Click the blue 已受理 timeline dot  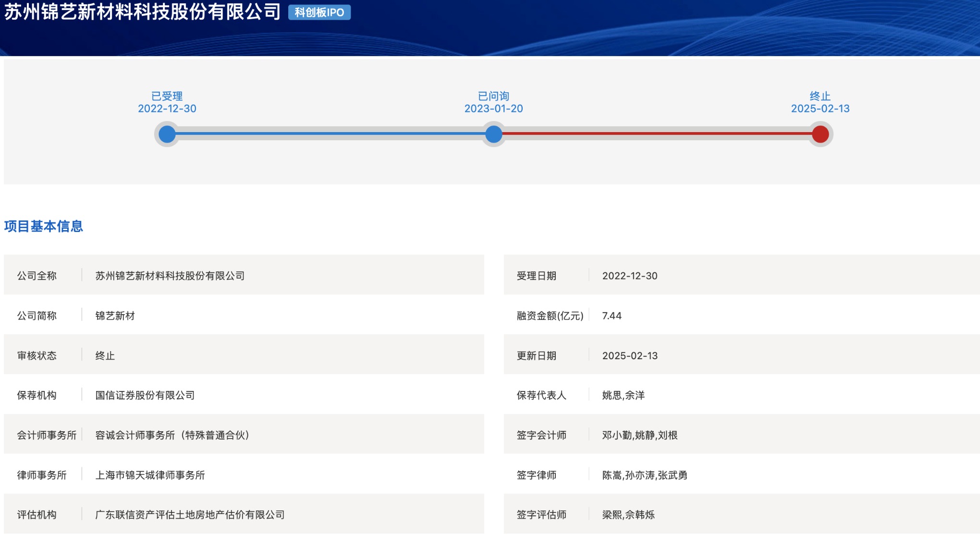point(167,134)
